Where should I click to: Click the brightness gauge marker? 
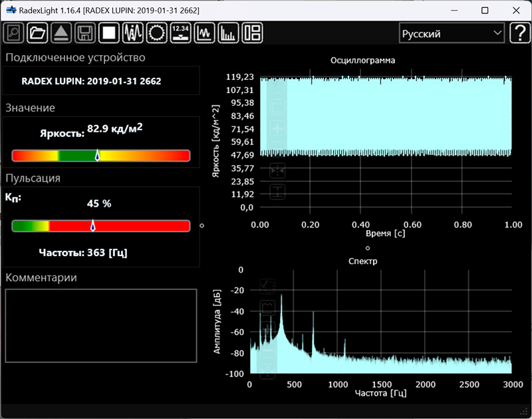(x=97, y=156)
